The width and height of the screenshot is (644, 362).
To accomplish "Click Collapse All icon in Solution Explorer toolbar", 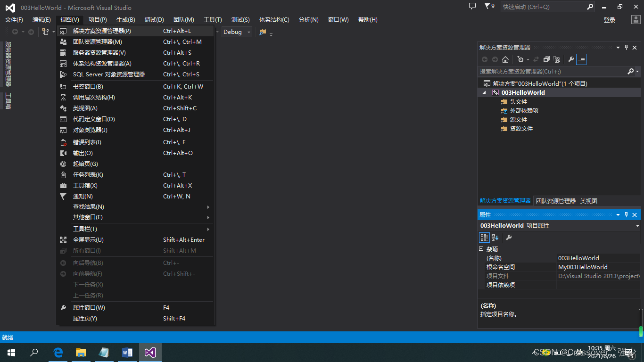I will coord(546,59).
